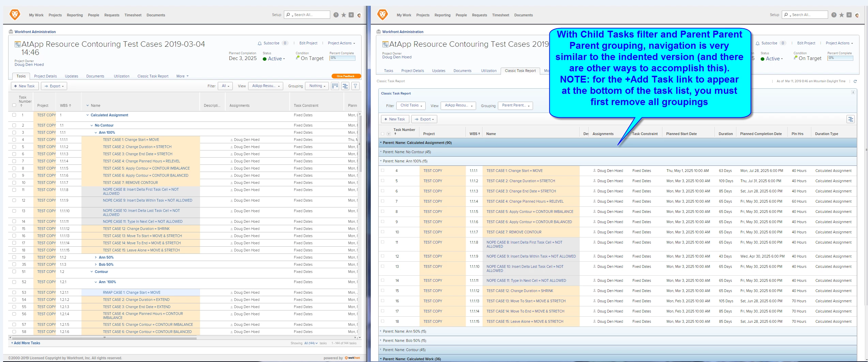This screenshot has width=868, height=362.
Task: Click project icon beside left window title
Action: pyautogui.click(x=18, y=44)
